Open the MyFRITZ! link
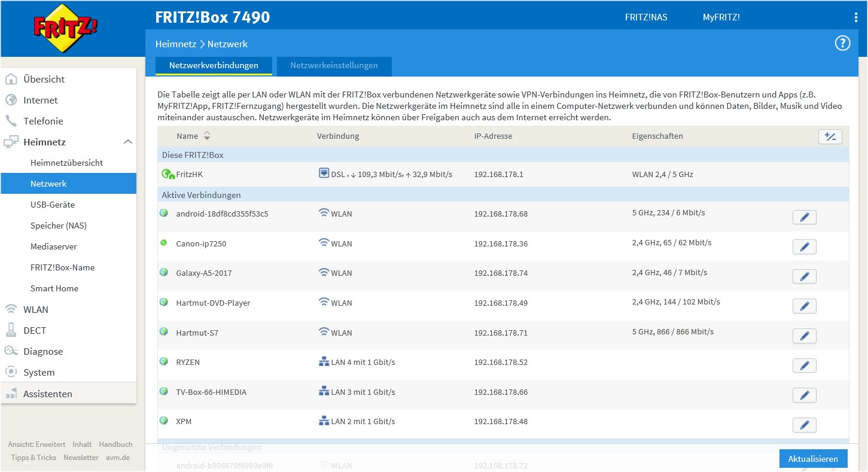Screen dimensions: 868x472 pos(721,17)
